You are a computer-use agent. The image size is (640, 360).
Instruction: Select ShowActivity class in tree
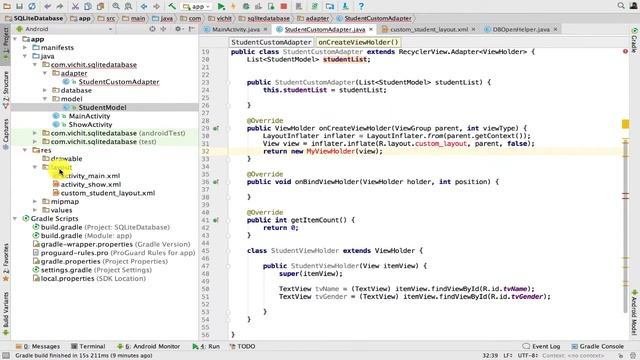click(x=90, y=124)
